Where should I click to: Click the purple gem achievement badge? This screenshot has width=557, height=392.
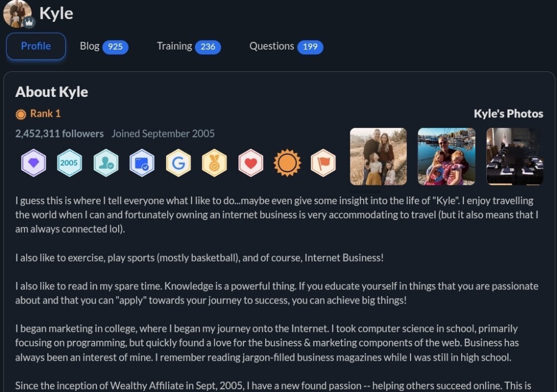click(x=33, y=163)
